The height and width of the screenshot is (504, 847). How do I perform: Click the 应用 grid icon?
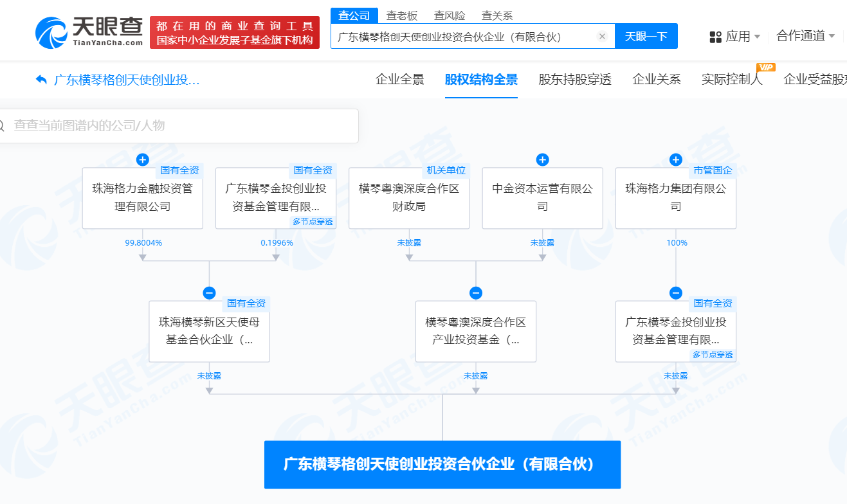715,37
